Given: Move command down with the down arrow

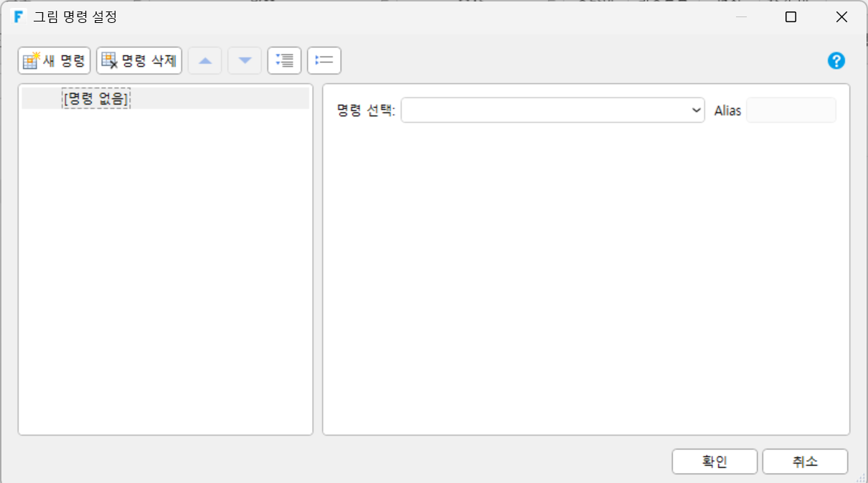Looking at the screenshot, I should click(x=245, y=61).
